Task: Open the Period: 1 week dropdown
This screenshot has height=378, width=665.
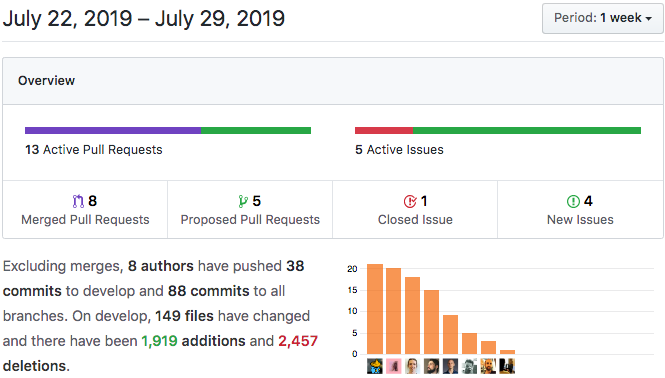Action: 602,18
